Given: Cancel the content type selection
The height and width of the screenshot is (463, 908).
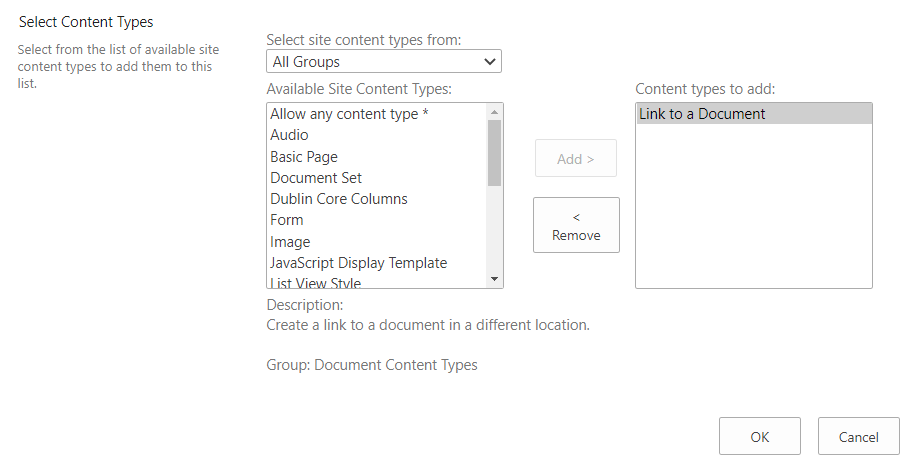Looking at the screenshot, I should click(x=858, y=437).
